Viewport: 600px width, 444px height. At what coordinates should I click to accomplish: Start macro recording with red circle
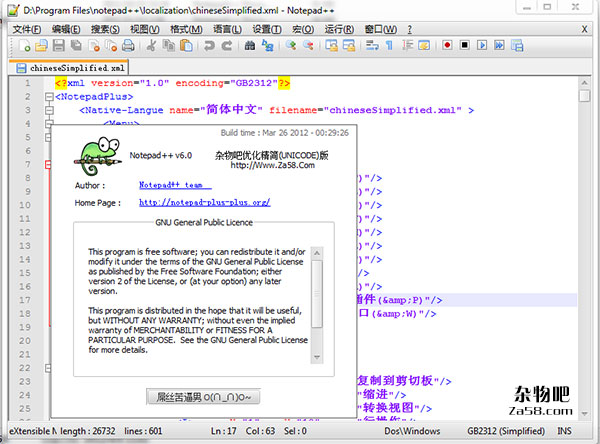447,46
